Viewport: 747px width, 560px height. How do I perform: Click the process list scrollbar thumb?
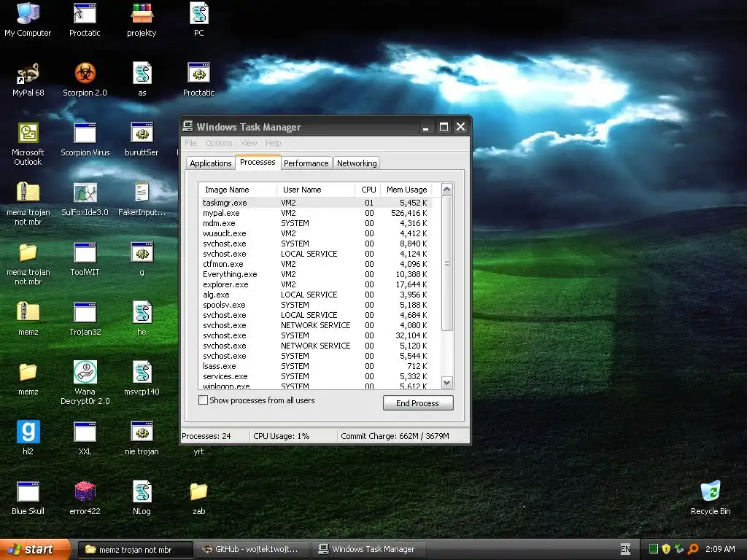click(447, 262)
